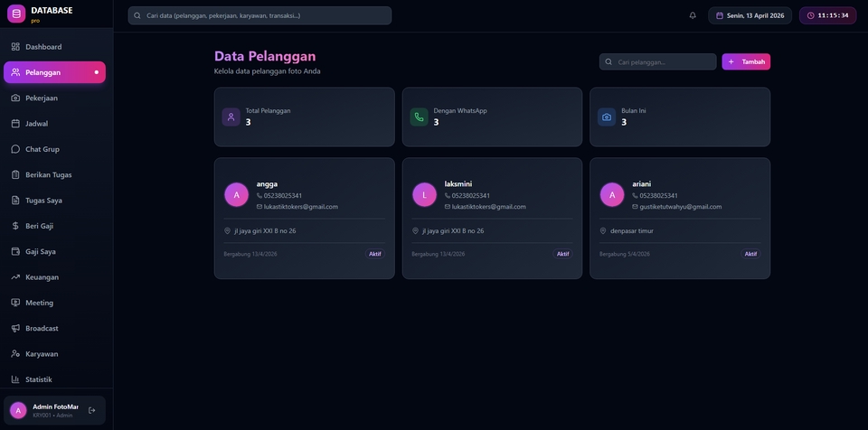The height and width of the screenshot is (430, 868).
Task: Click Bergabung 5/4/2026 on ariani's card
Action: coord(625,254)
